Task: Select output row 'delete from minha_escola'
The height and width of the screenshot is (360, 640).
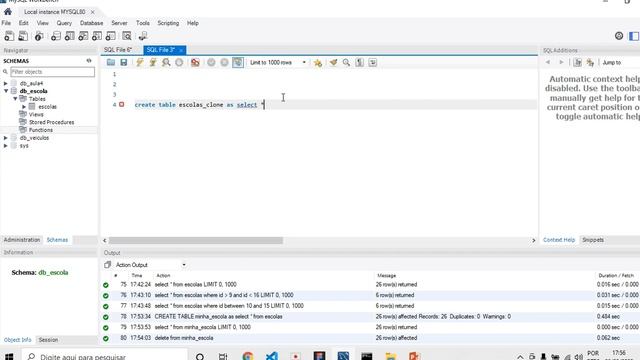Action: pyautogui.click(x=370, y=338)
